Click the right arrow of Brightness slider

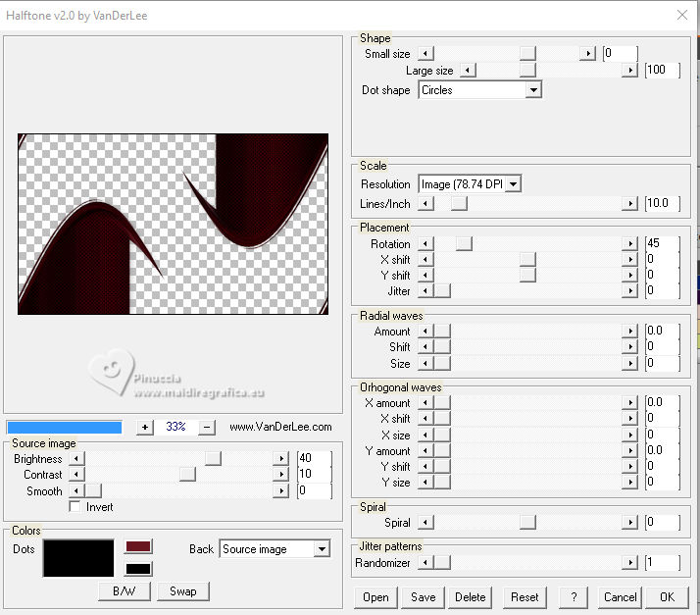pyautogui.click(x=280, y=458)
